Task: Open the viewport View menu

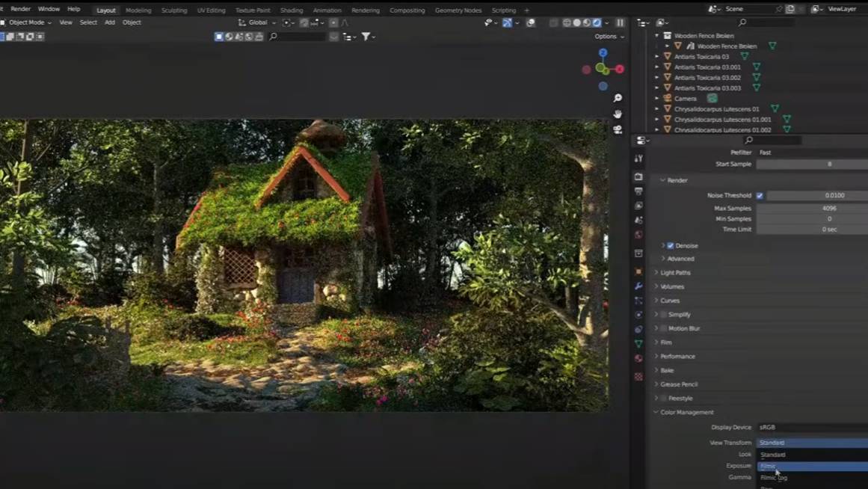Action: click(x=66, y=22)
